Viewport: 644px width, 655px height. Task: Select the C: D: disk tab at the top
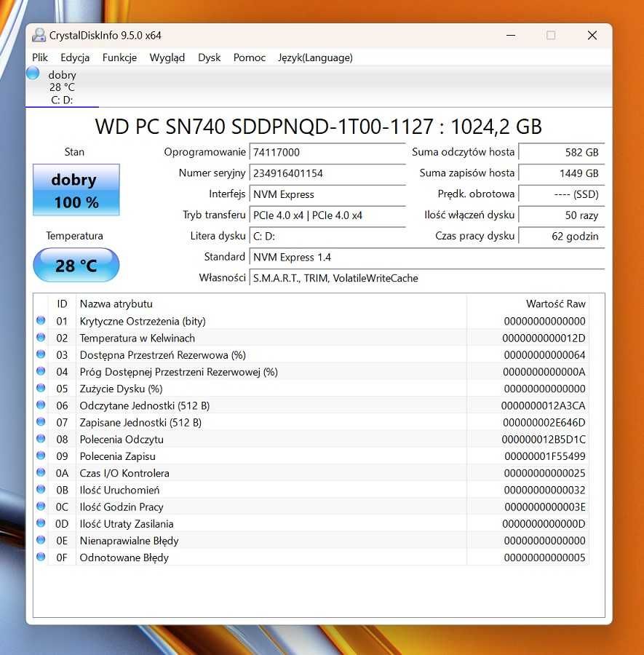tap(62, 87)
